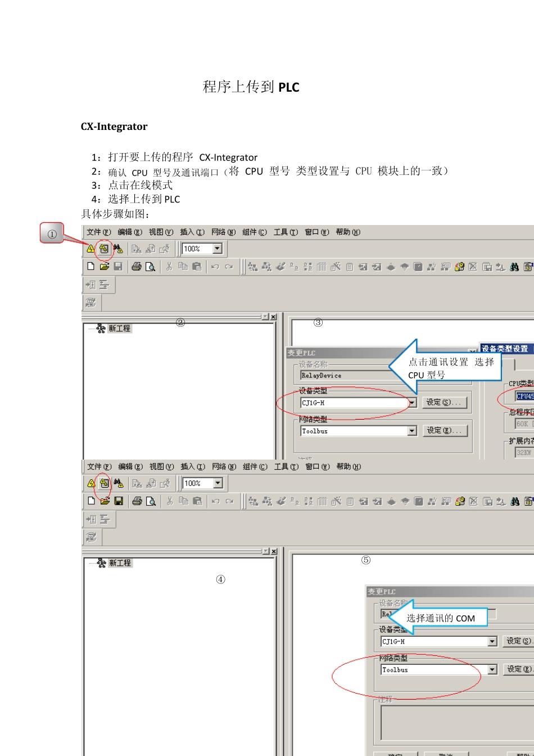The height and width of the screenshot is (756, 534).
Task: Click the yellow warning triangle icon in upper screenshot
Action: (91, 248)
